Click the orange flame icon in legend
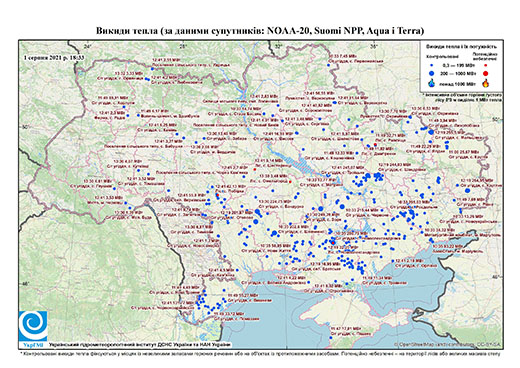The image size is (520, 368). click(x=486, y=83)
